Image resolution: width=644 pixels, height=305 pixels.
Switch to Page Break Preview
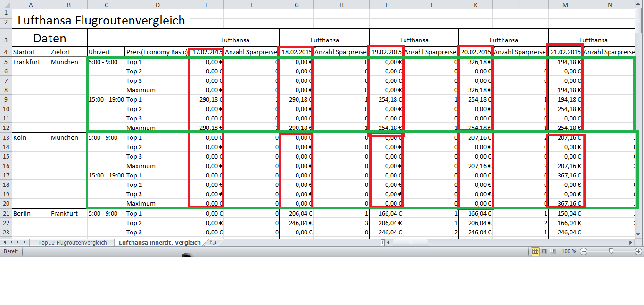[553, 251]
